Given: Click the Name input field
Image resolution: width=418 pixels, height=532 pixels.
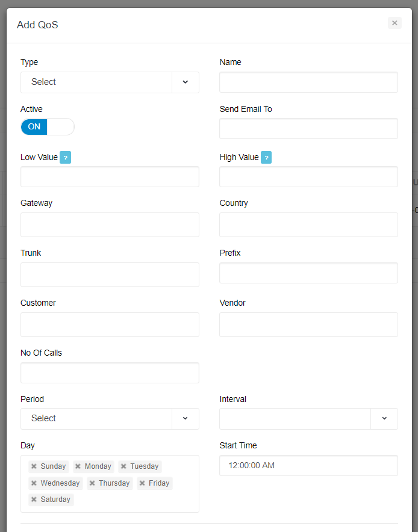Looking at the screenshot, I should pyautogui.click(x=308, y=82).
